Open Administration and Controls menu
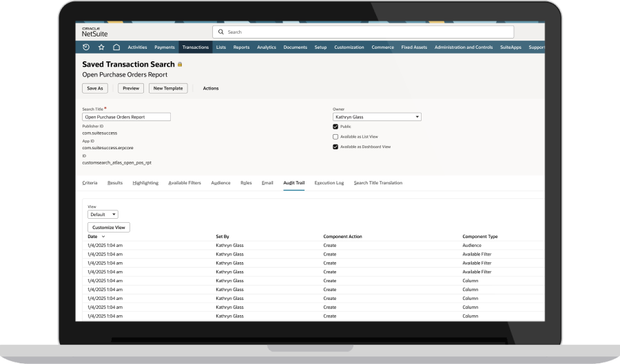The height and width of the screenshot is (364, 620). tap(464, 47)
